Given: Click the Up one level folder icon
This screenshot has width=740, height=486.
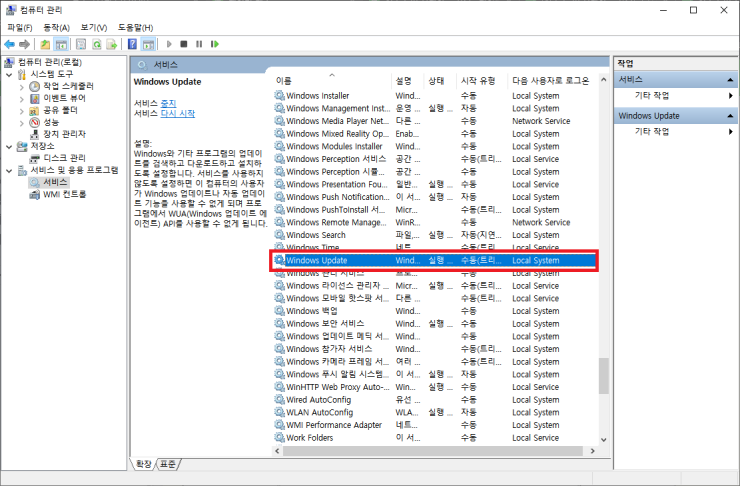Looking at the screenshot, I should coord(45,44).
